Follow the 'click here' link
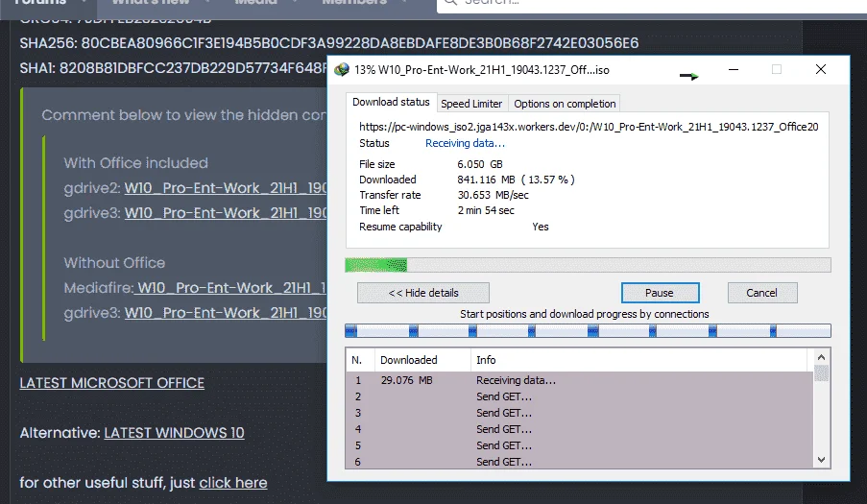 [232, 483]
